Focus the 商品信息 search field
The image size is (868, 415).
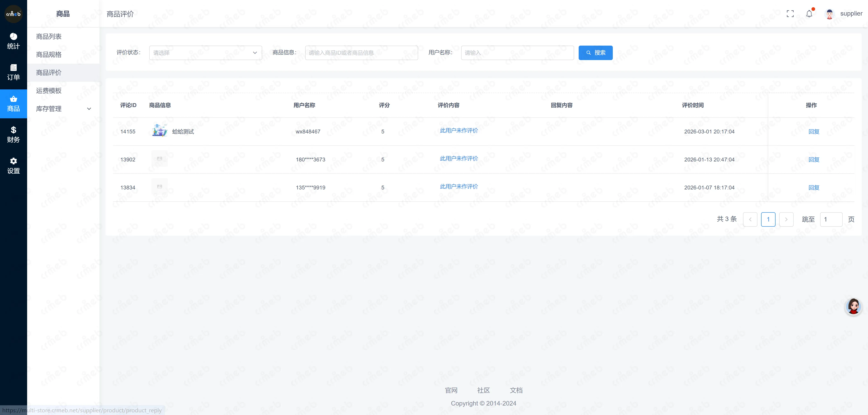point(362,53)
